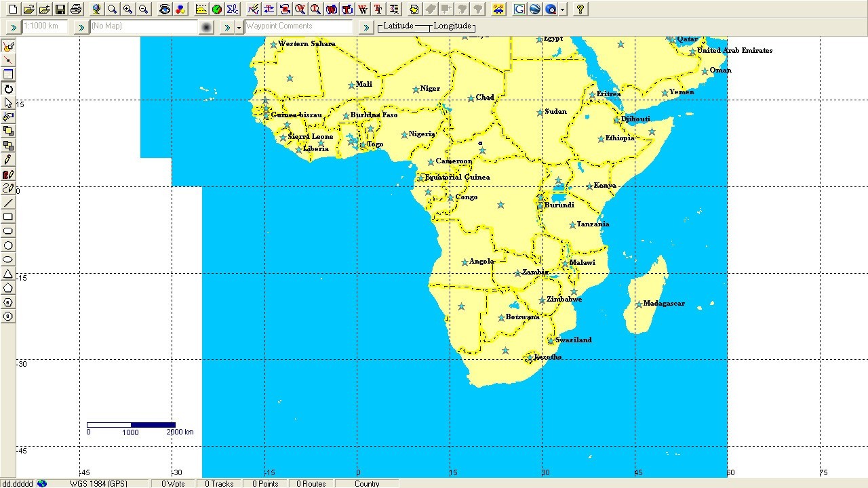Click the yellow elevation profile icon
Screen dimensions: 868x488
201,9
